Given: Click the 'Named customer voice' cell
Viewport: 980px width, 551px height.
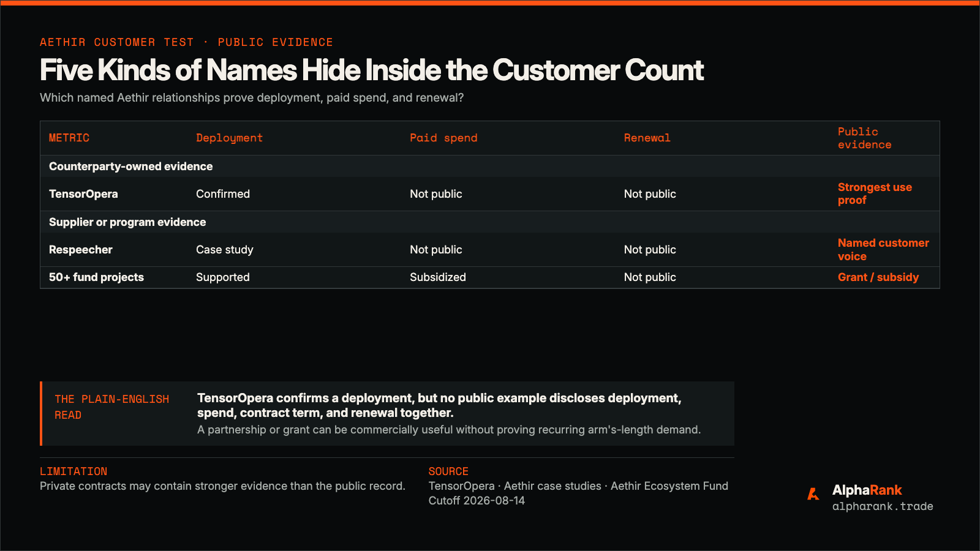Looking at the screenshot, I should [883, 250].
